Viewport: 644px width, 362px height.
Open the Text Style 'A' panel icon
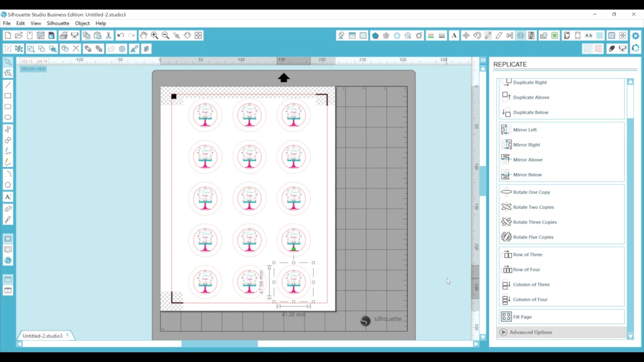[x=454, y=35]
